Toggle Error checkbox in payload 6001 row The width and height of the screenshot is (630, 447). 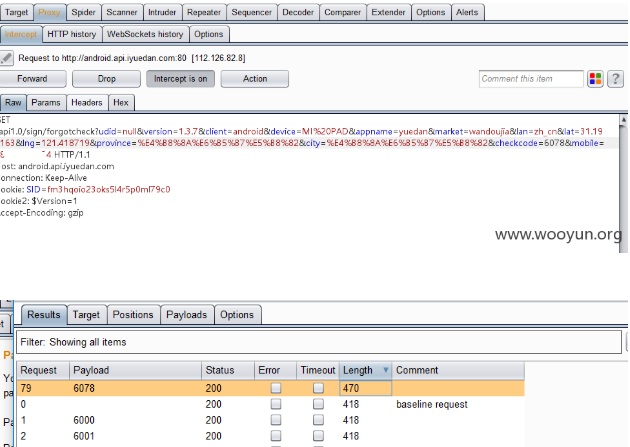(x=276, y=436)
